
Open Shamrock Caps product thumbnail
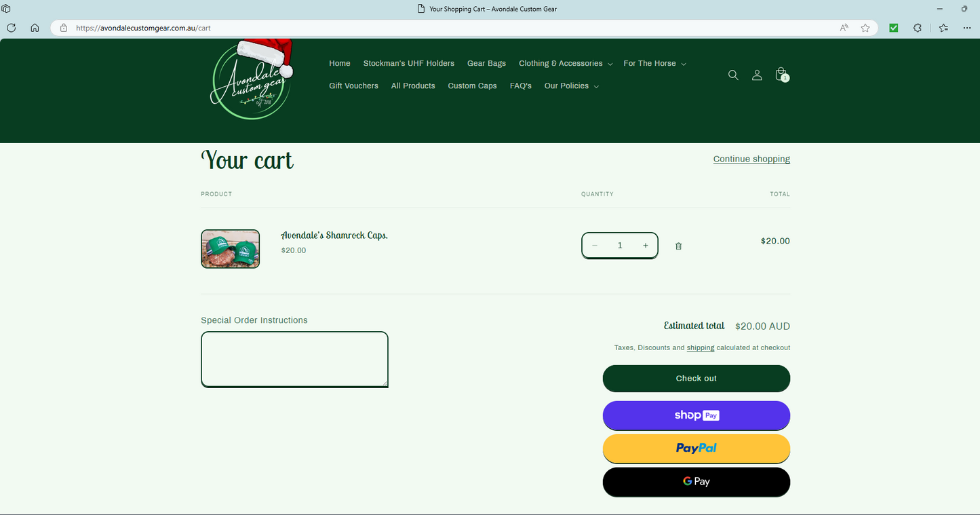point(231,249)
